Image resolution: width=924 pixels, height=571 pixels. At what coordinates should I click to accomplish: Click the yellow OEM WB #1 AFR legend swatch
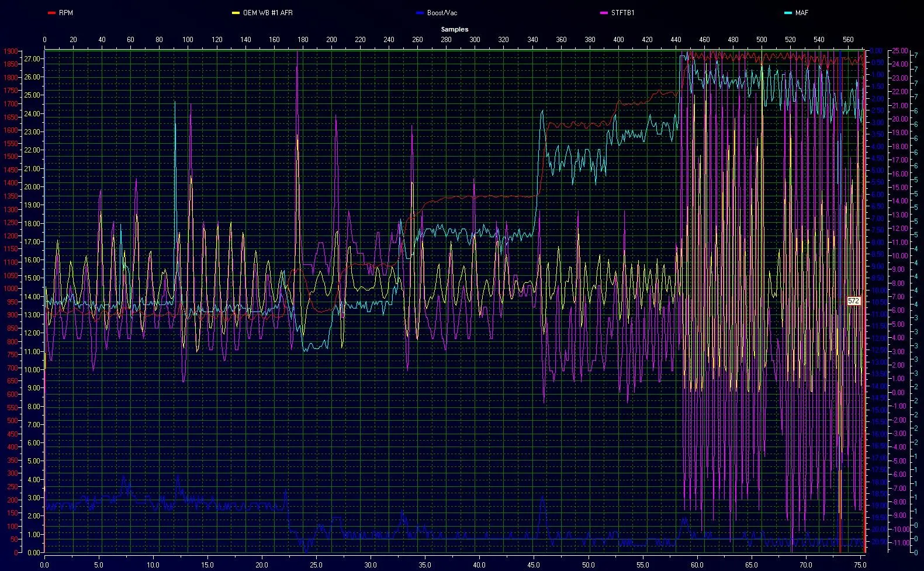(236, 13)
